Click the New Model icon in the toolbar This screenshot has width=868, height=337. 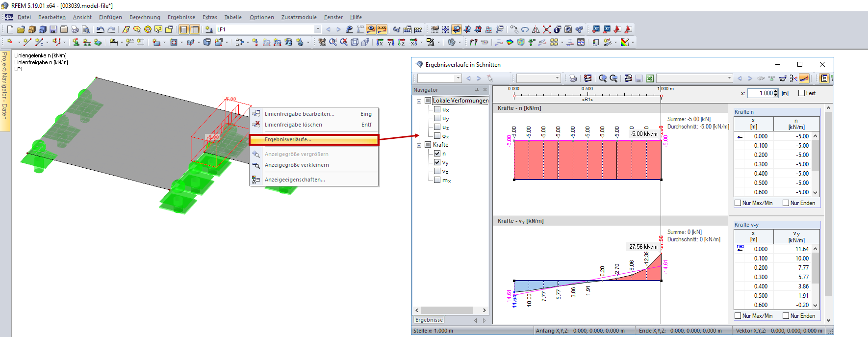10,29
